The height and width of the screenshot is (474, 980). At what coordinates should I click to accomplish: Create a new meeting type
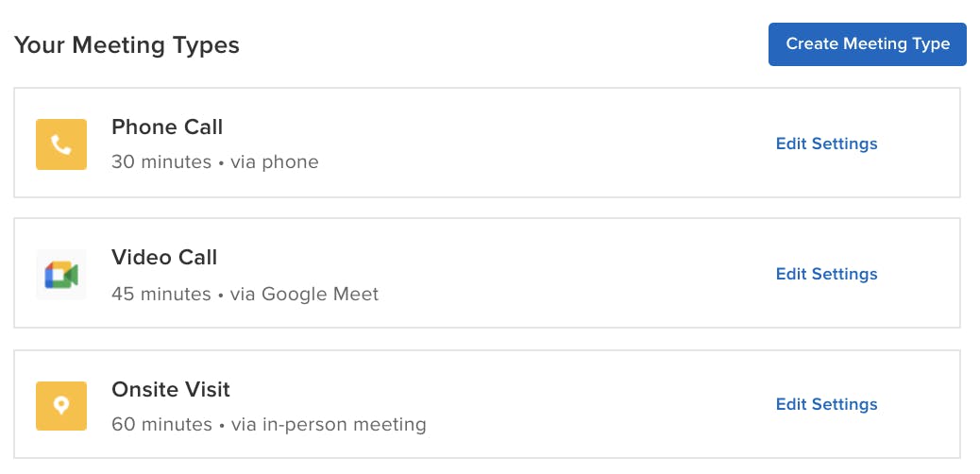point(868,44)
